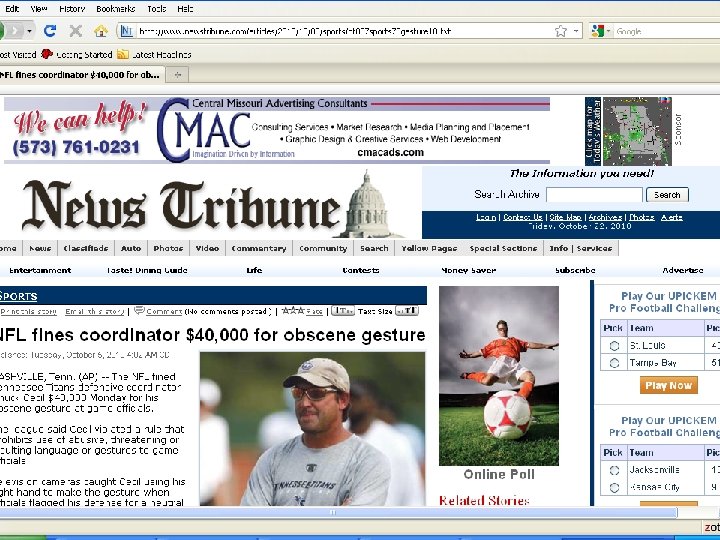Select the Tampa Bay pick radio button
The image size is (720, 540).
coord(614,363)
